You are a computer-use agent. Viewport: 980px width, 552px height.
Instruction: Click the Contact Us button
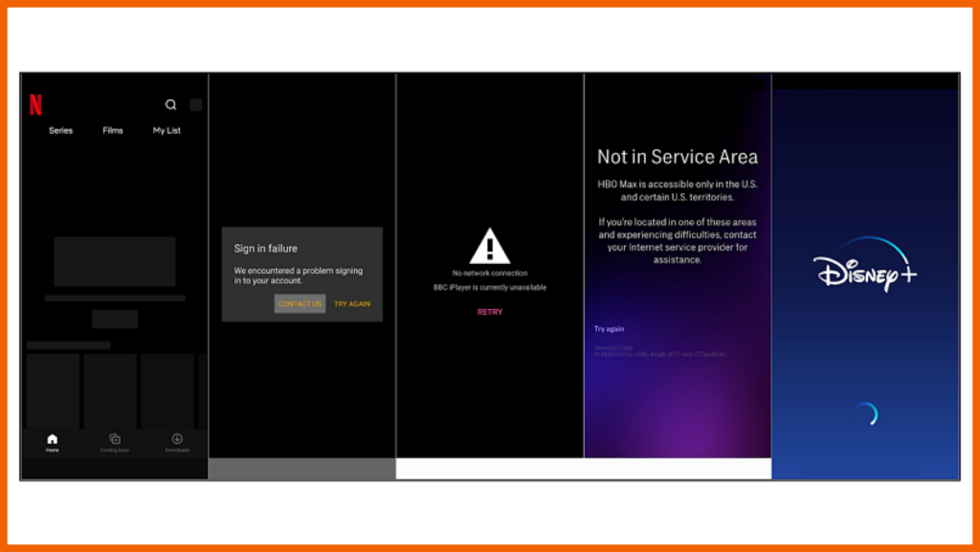point(300,303)
